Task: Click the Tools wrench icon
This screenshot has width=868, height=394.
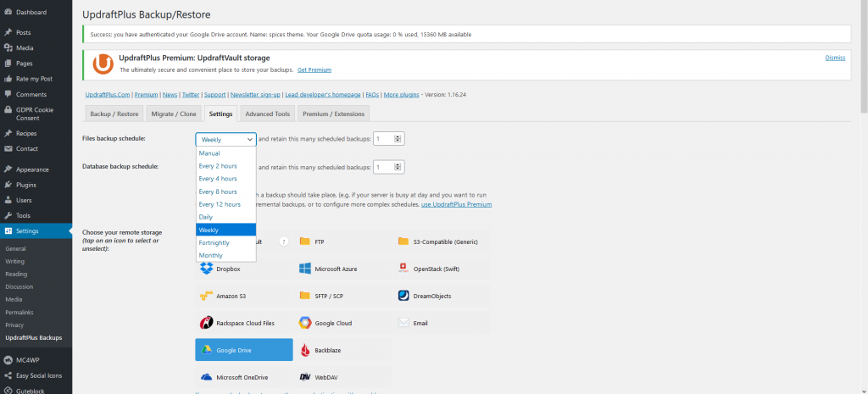Action: point(8,216)
